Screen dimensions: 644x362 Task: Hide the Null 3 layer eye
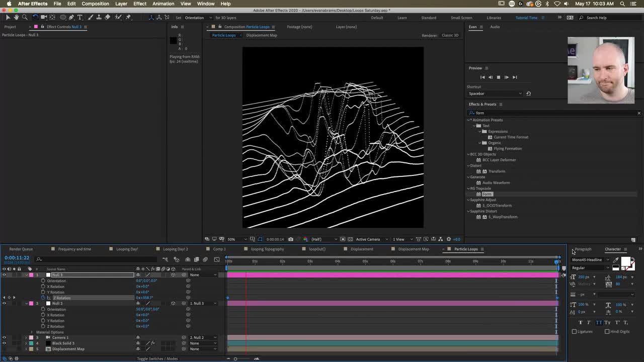click(x=4, y=275)
